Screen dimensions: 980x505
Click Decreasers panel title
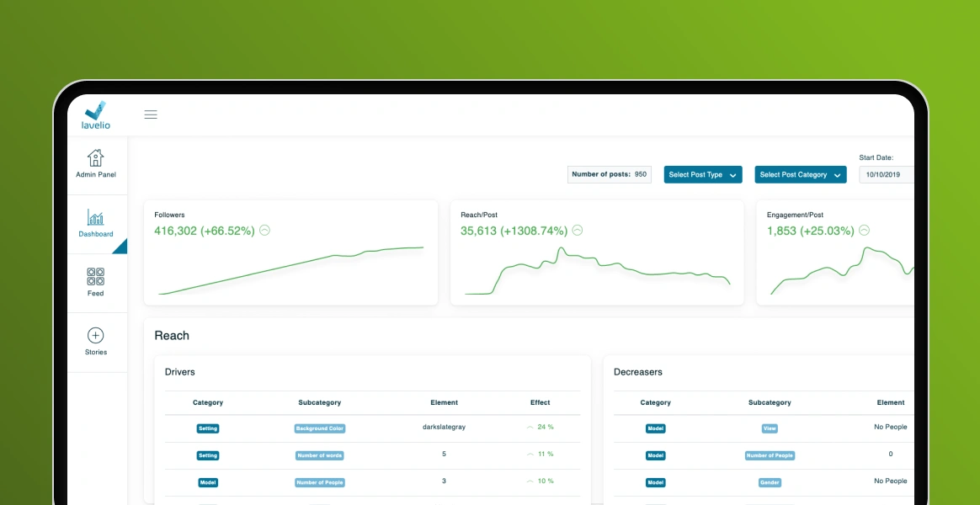click(638, 372)
